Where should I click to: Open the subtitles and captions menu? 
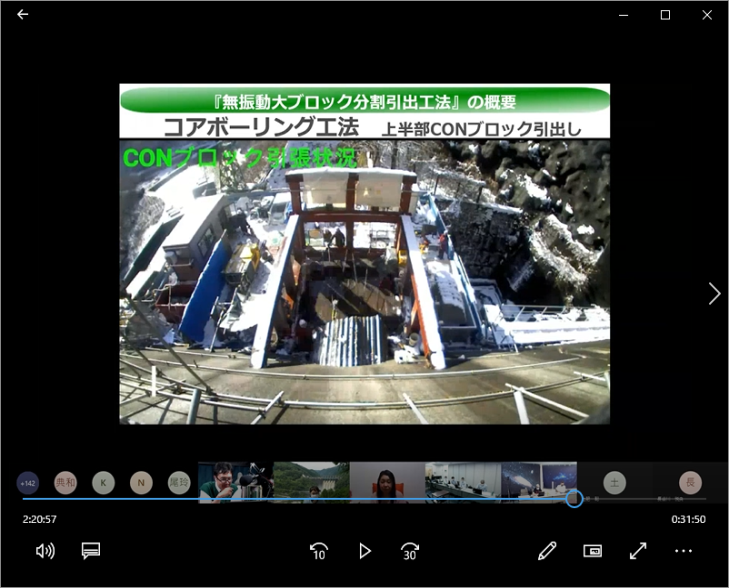pos(91,551)
